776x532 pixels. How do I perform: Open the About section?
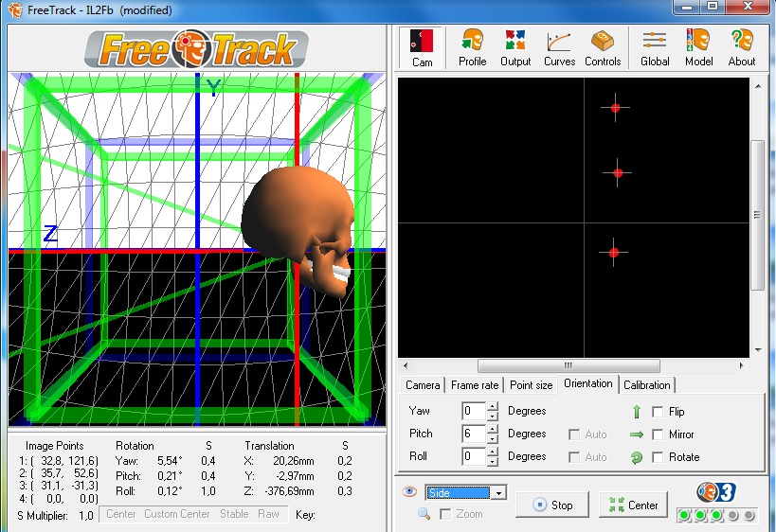741,48
